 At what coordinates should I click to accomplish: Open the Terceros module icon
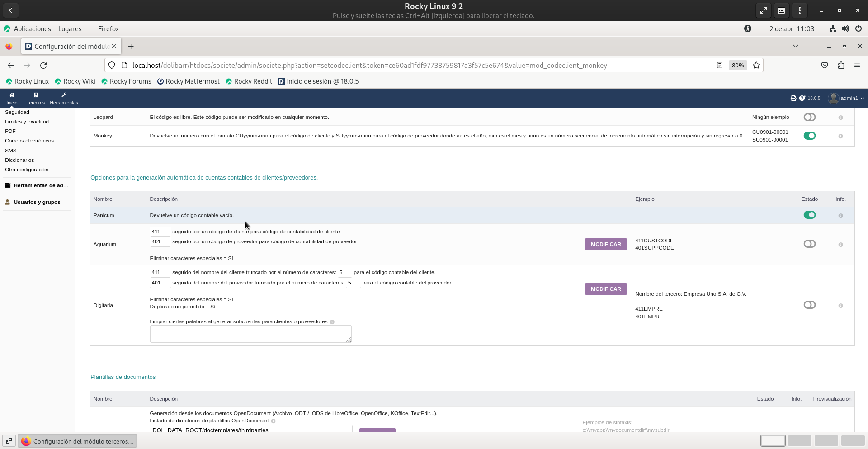click(36, 95)
